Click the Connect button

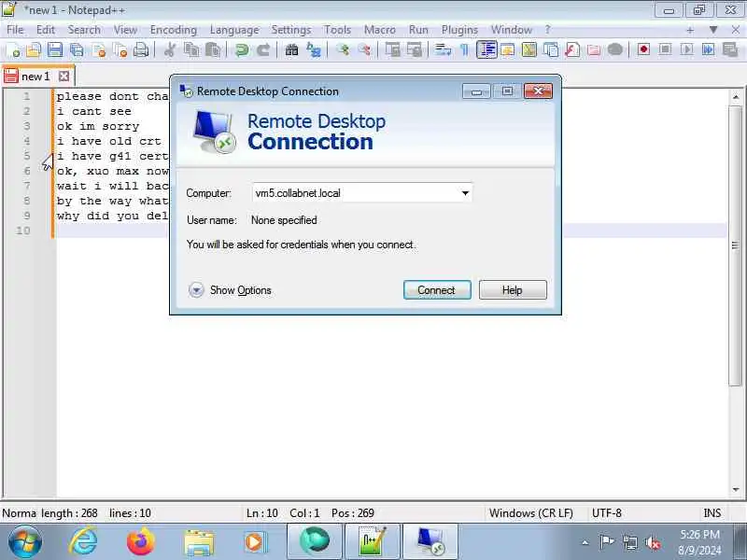point(437,290)
